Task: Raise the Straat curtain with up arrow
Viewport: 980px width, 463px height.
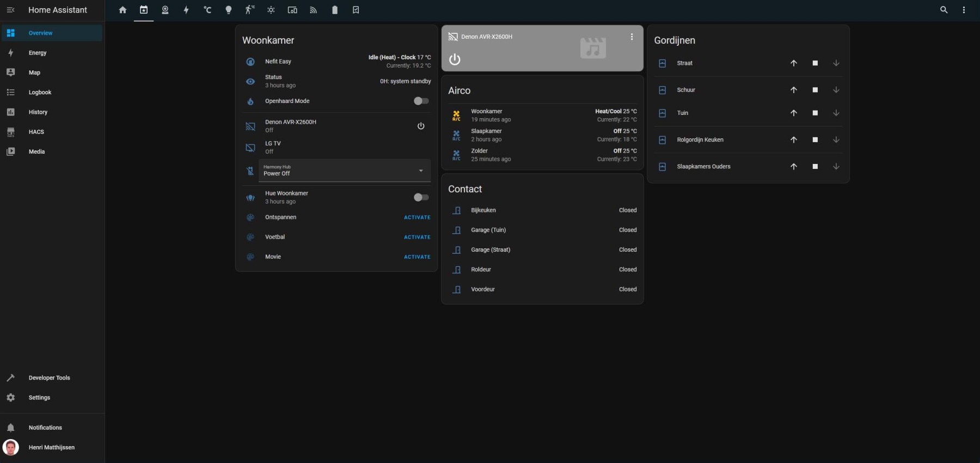Action: pyautogui.click(x=794, y=63)
